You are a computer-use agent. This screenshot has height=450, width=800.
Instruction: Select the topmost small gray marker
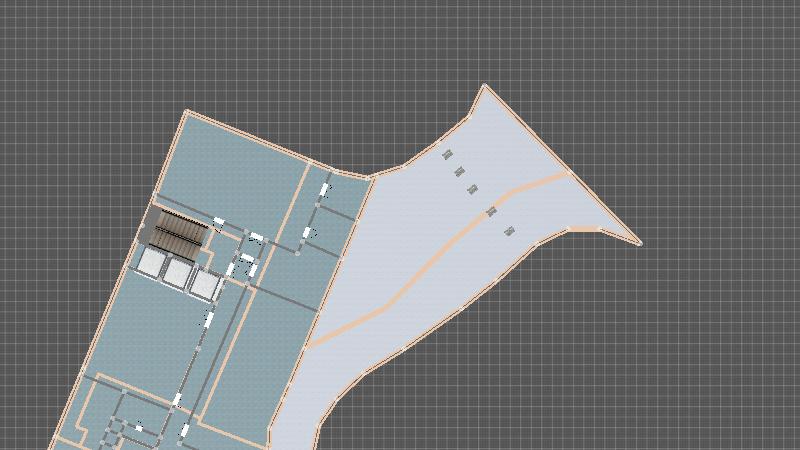click(447, 154)
